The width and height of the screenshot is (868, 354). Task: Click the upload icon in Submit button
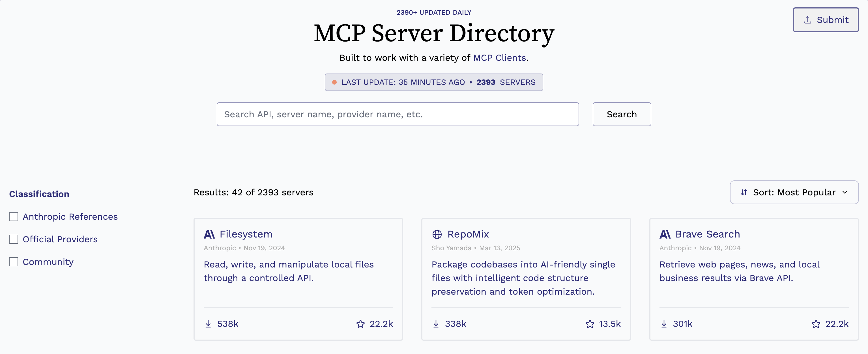(x=808, y=20)
